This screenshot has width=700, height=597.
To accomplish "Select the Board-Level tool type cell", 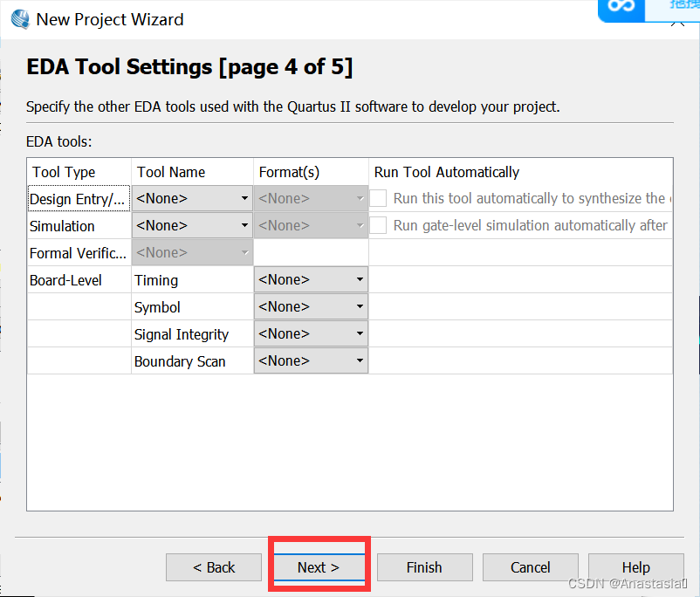I will pos(66,280).
